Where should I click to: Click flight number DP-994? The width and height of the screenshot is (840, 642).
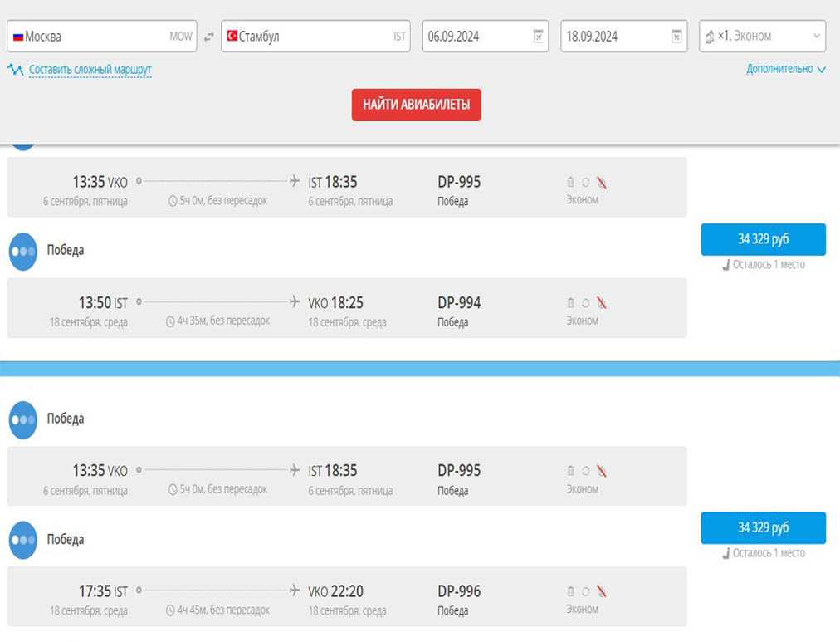click(459, 303)
